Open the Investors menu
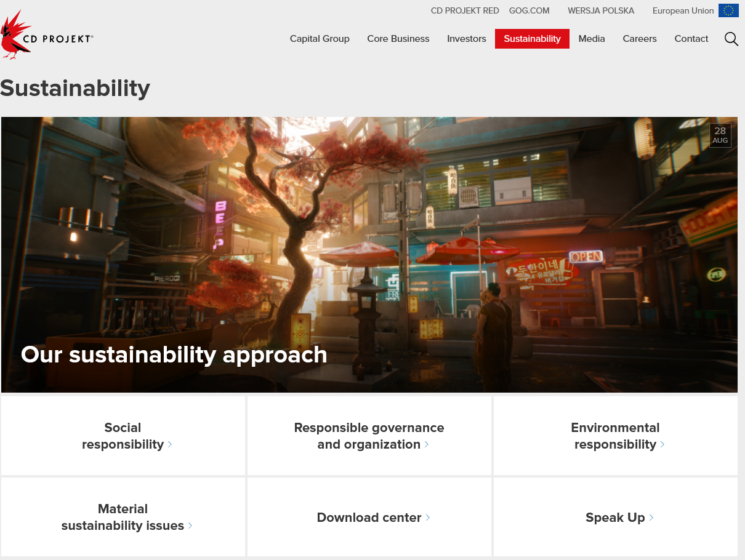 point(467,39)
